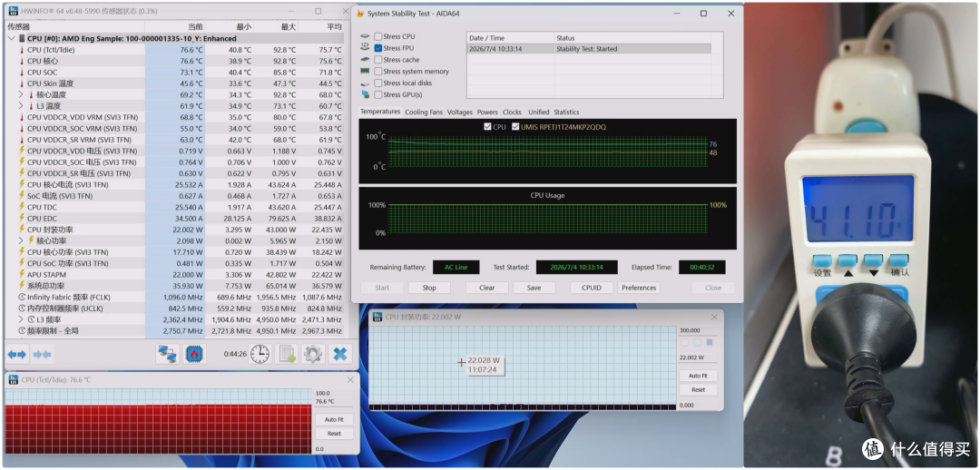Click the CPU chip with flame icon
Screen dimensions: 980x470
[194, 354]
